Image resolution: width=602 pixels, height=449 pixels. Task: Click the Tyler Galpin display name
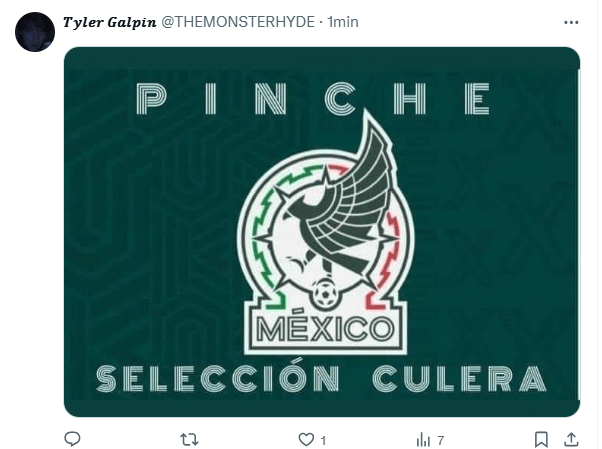(x=110, y=22)
